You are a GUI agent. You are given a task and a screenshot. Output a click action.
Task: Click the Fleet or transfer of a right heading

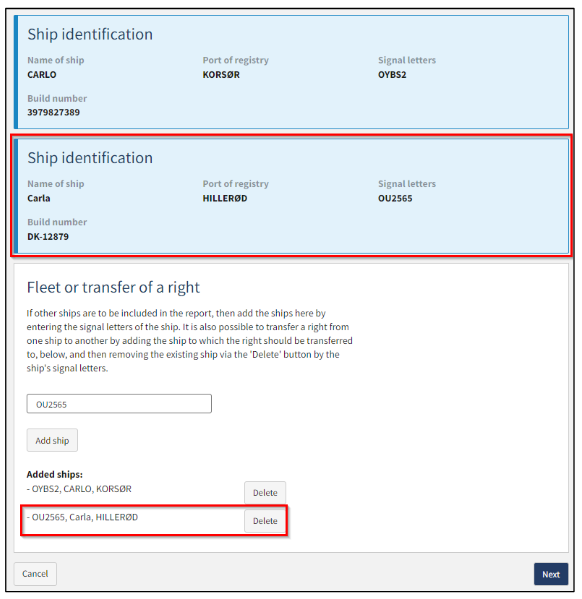coord(113,287)
